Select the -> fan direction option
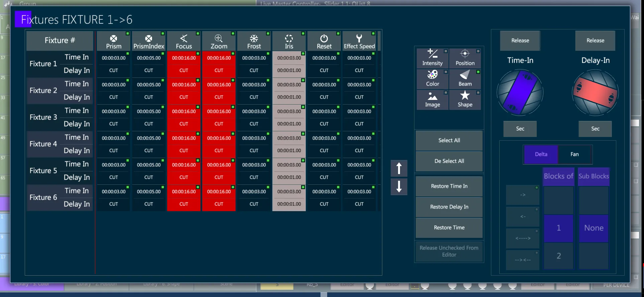 (523, 195)
